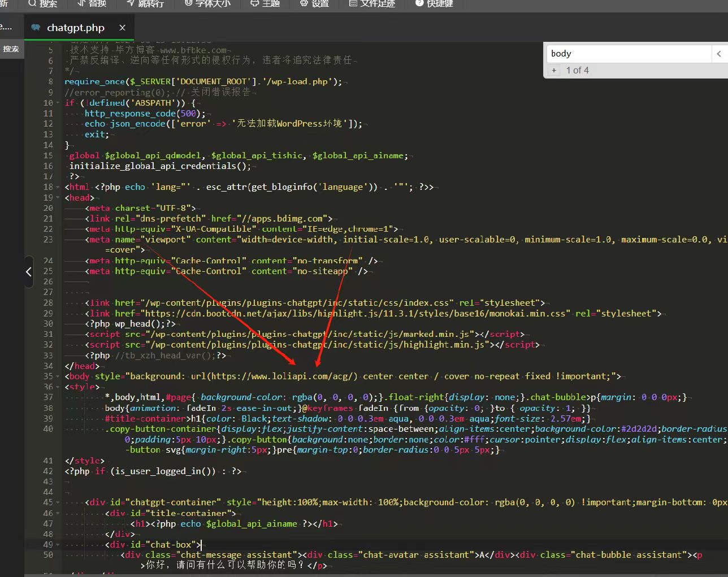
Task: Click line number 35 in the gutter
Action: [x=48, y=376]
